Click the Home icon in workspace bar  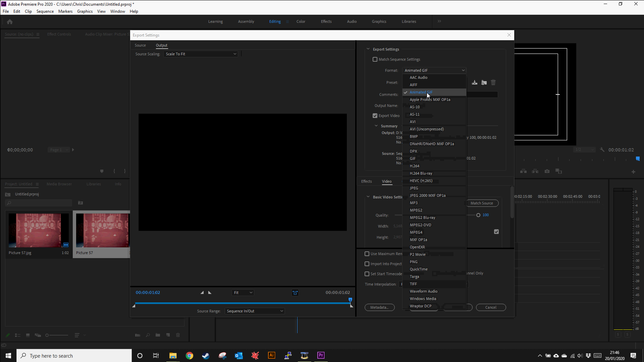pyautogui.click(x=10, y=22)
